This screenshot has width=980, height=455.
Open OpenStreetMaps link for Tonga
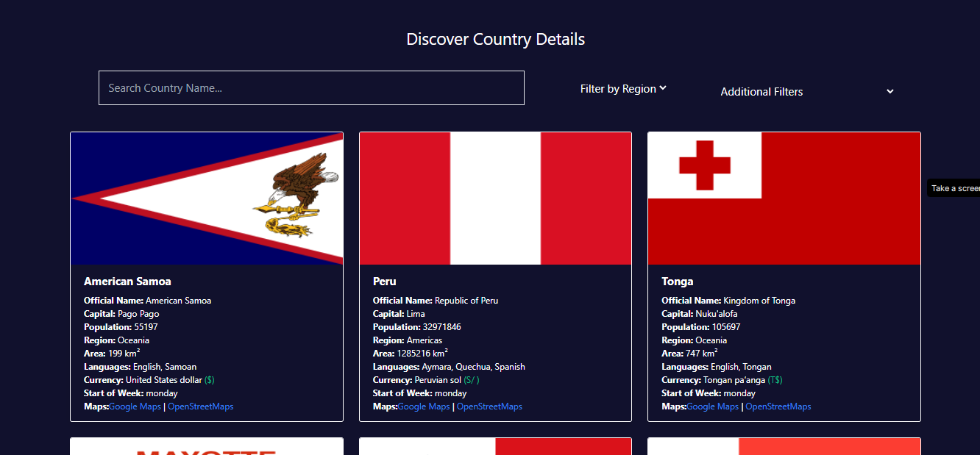click(x=778, y=406)
